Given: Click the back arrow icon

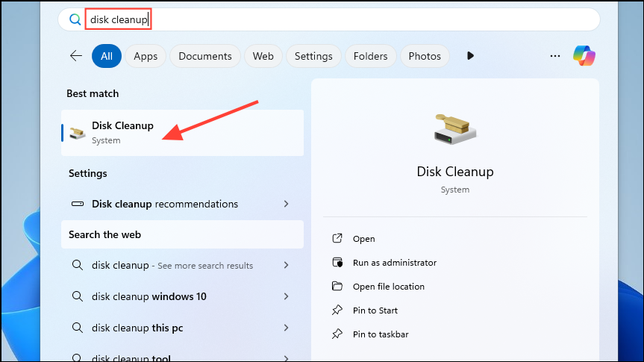Looking at the screenshot, I should [76, 56].
